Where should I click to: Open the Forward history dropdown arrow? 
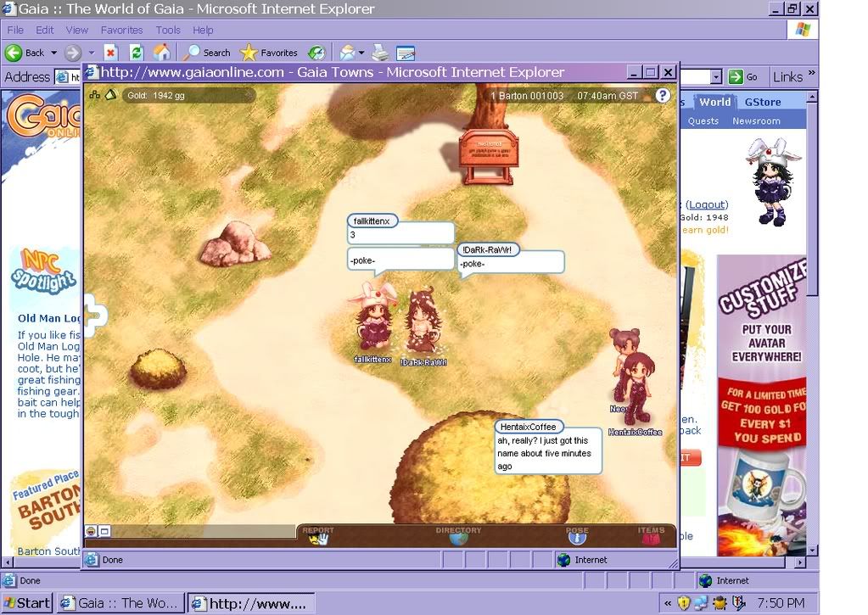92,53
